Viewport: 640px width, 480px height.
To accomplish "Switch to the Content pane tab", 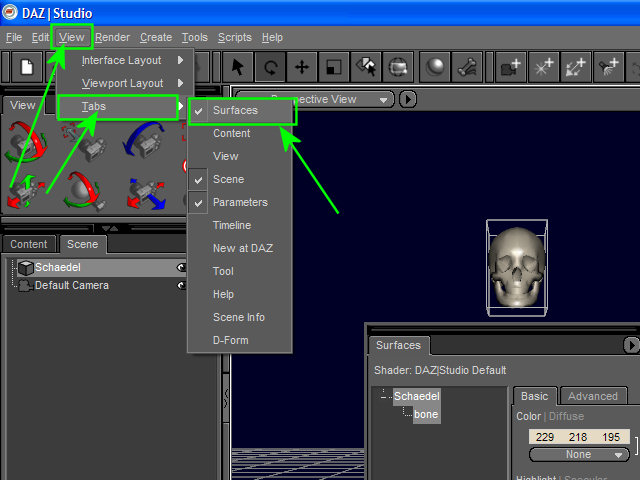I will pyautogui.click(x=29, y=244).
